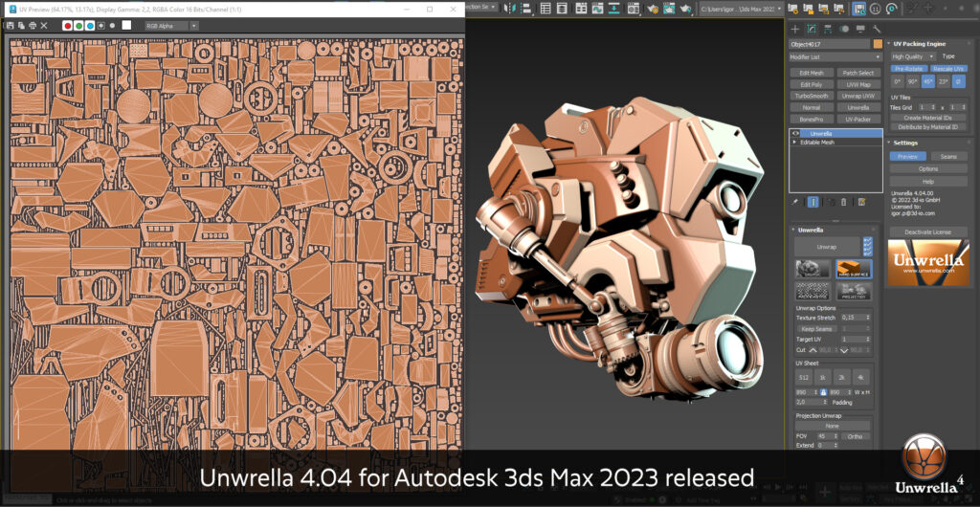The height and width of the screenshot is (507, 980).
Task: Click the Clear (X) icon in UV Preview toolbar
Action: (44, 26)
